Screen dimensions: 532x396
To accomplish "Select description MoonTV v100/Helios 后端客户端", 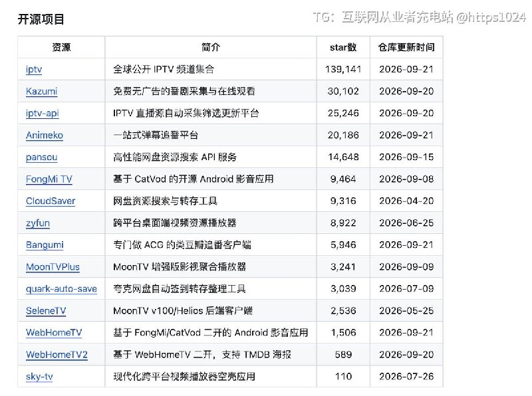I will pos(183,310).
